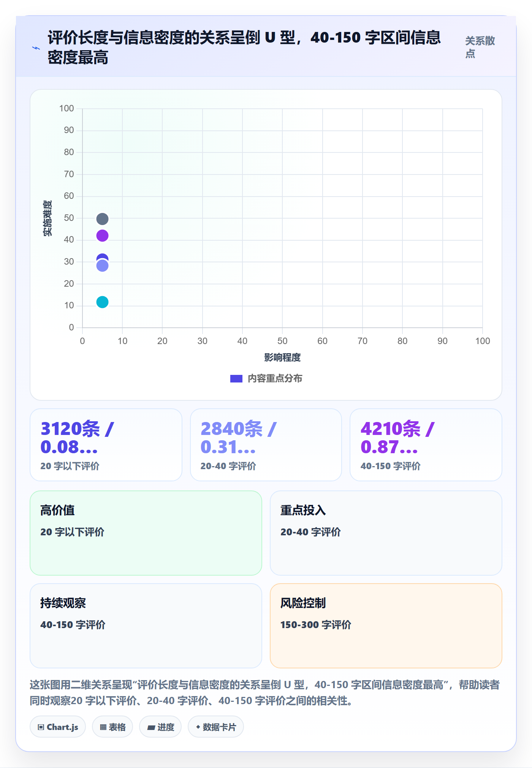Click the 进度 tag chip
532x768 pixels.
pos(160,727)
